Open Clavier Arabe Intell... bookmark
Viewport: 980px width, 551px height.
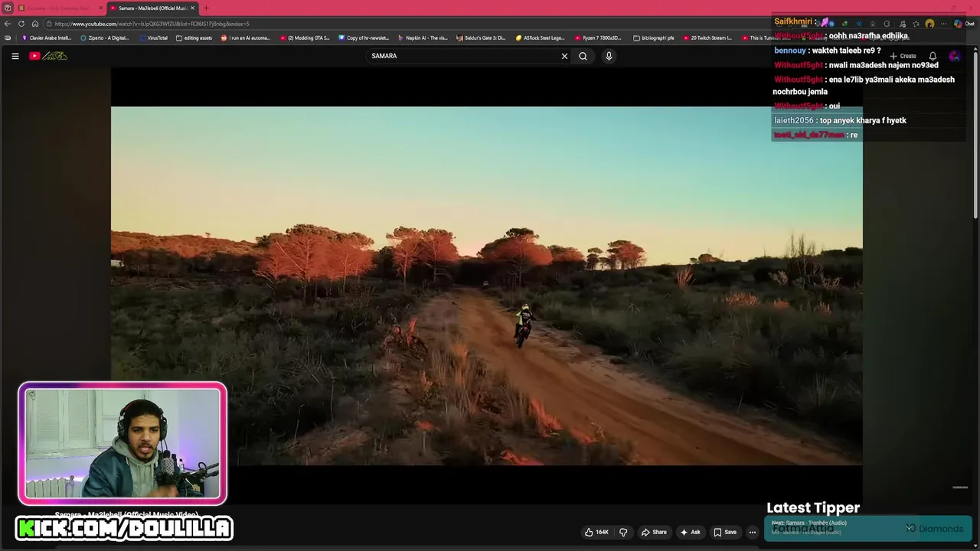click(46, 37)
